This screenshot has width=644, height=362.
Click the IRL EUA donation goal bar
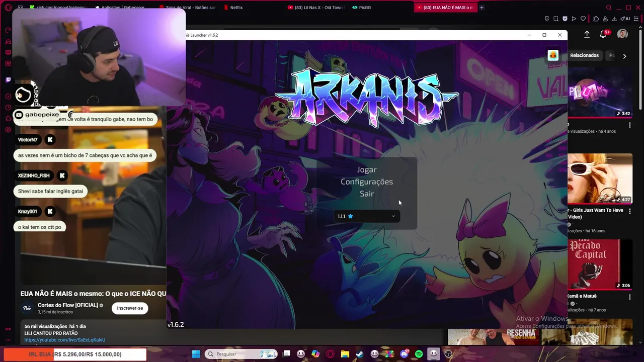(75, 354)
